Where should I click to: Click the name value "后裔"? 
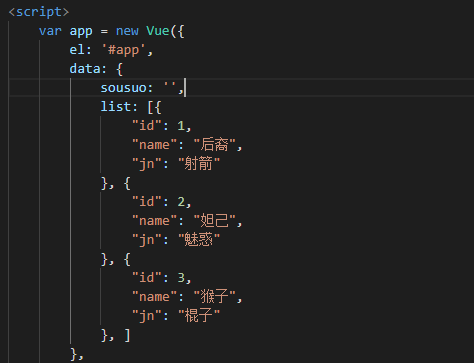pos(214,145)
